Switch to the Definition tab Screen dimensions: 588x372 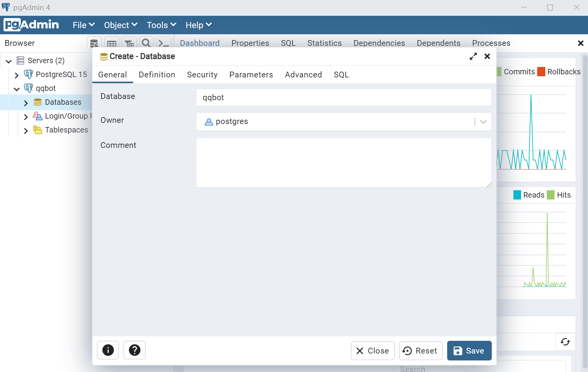pyautogui.click(x=157, y=75)
